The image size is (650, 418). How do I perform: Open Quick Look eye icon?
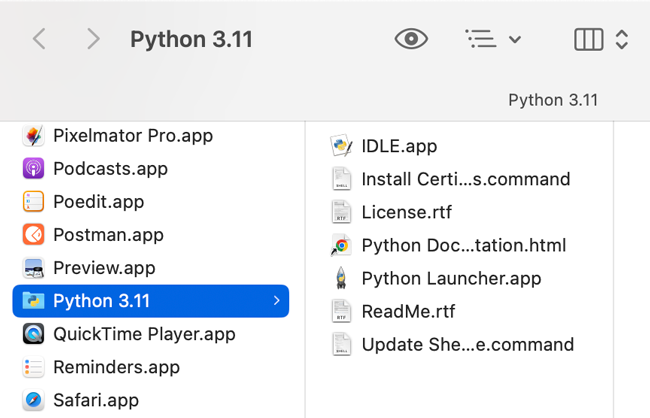pos(411,39)
